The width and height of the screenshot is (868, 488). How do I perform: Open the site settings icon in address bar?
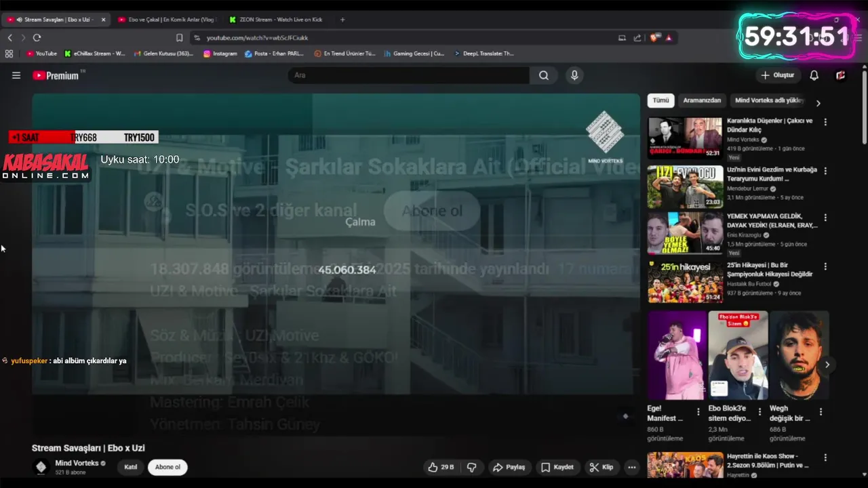(197, 38)
